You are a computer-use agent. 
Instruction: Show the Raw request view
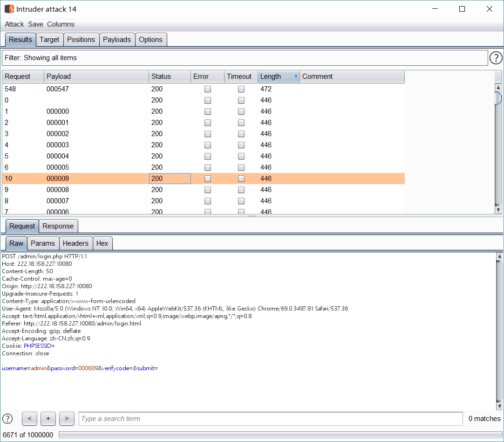pos(16,243)
